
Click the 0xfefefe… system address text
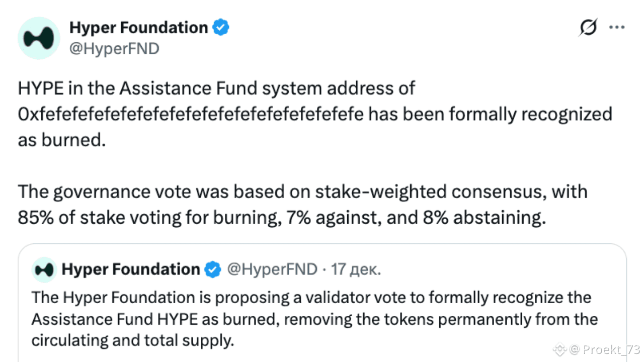[x=190, y=115]
